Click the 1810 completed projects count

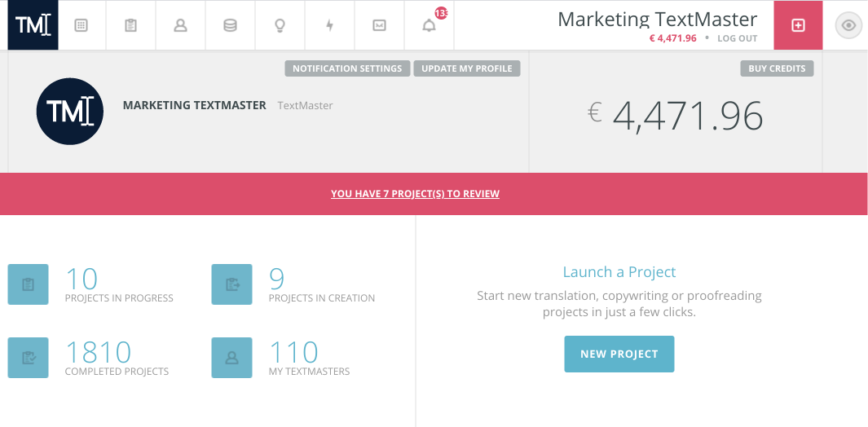[x=98, y=352]
